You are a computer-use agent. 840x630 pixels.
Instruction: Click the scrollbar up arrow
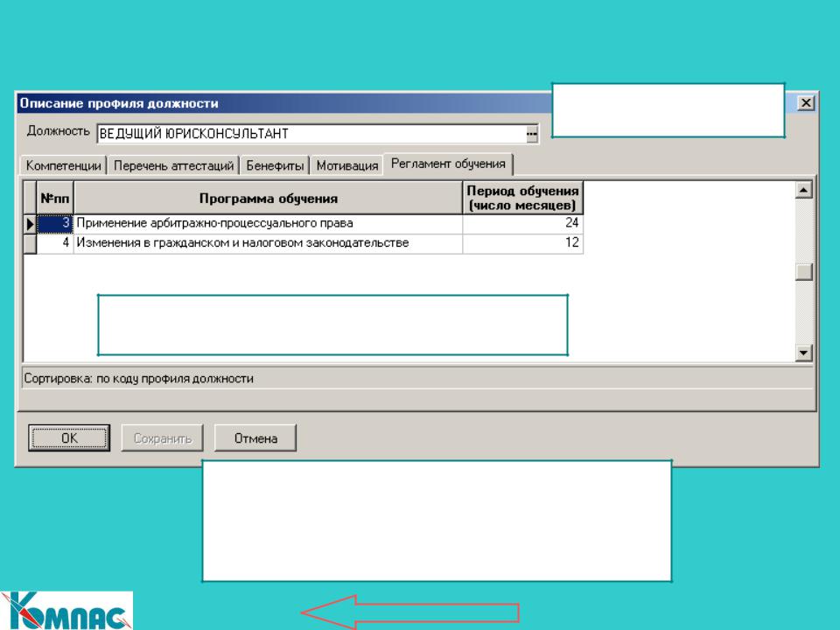pyautogui.click(x=803, y=190)
